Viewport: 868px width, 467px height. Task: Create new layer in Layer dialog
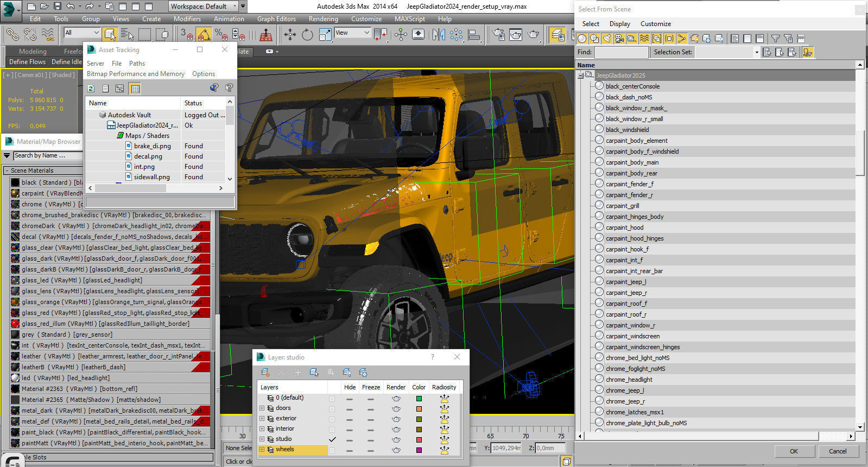[265, 372]
